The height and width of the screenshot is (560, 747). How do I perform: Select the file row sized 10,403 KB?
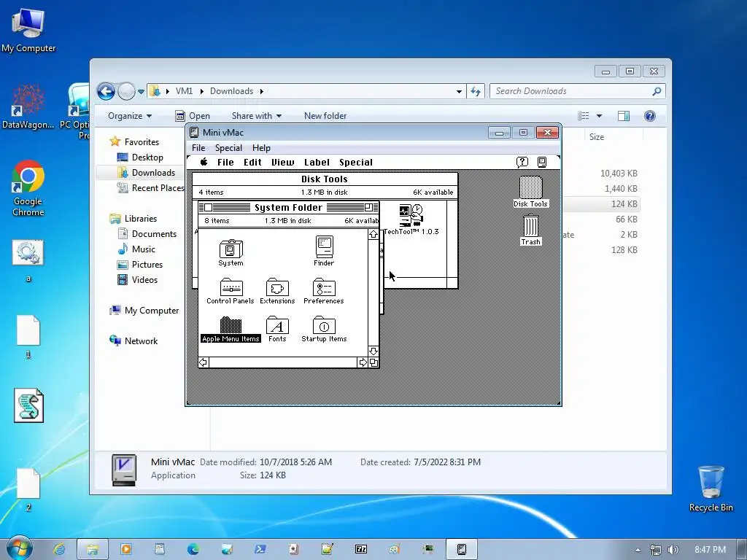pos(600,174)
